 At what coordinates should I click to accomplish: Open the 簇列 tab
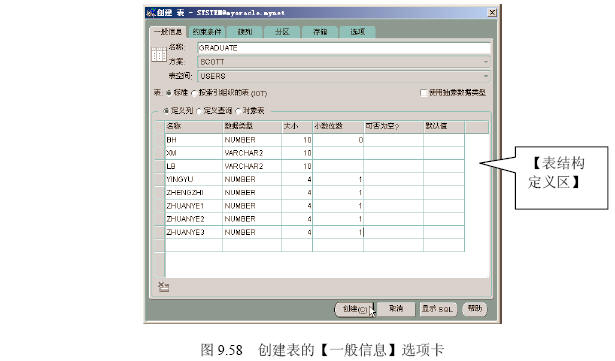(x=245, y=32)
